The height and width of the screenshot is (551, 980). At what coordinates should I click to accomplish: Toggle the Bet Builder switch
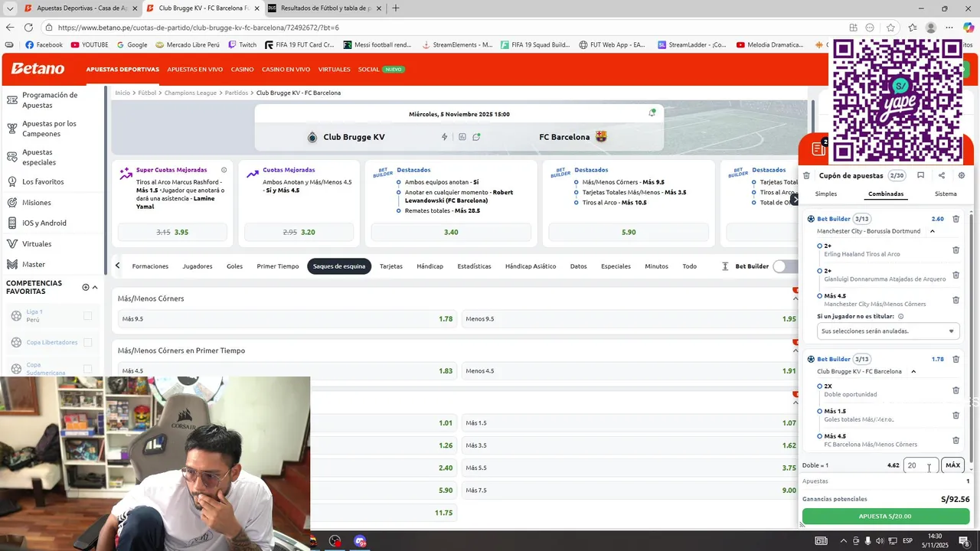(785, 266)
